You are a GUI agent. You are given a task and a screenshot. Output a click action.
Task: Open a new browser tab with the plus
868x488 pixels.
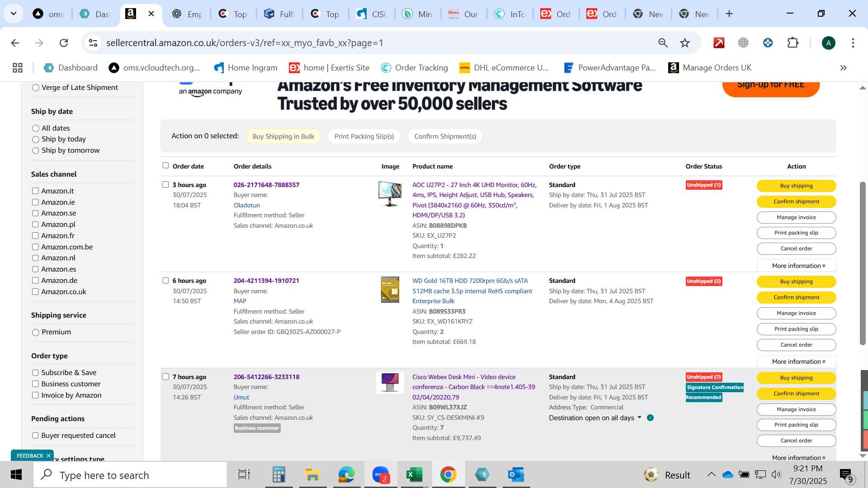point(729,14)
